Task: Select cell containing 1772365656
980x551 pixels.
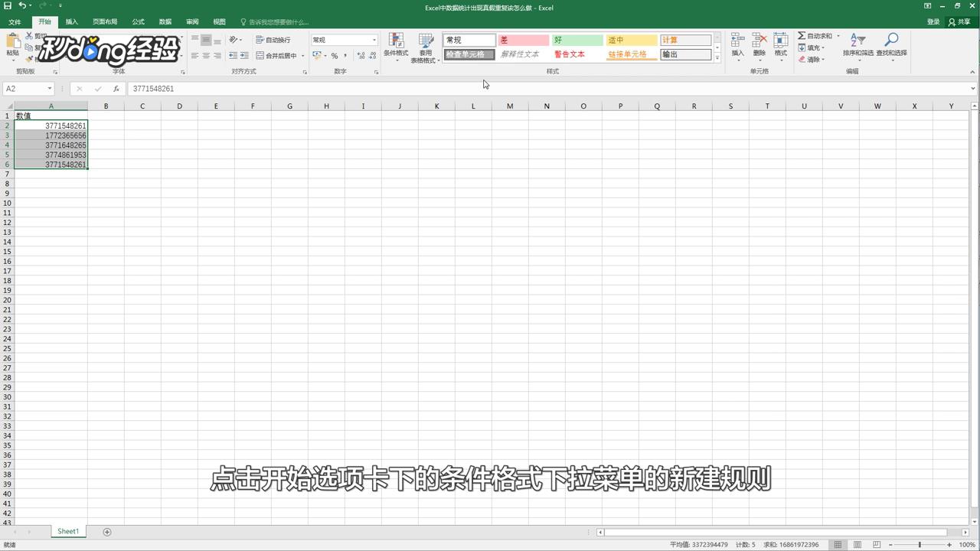Action: pyautogui.click(x=51, y=135)
